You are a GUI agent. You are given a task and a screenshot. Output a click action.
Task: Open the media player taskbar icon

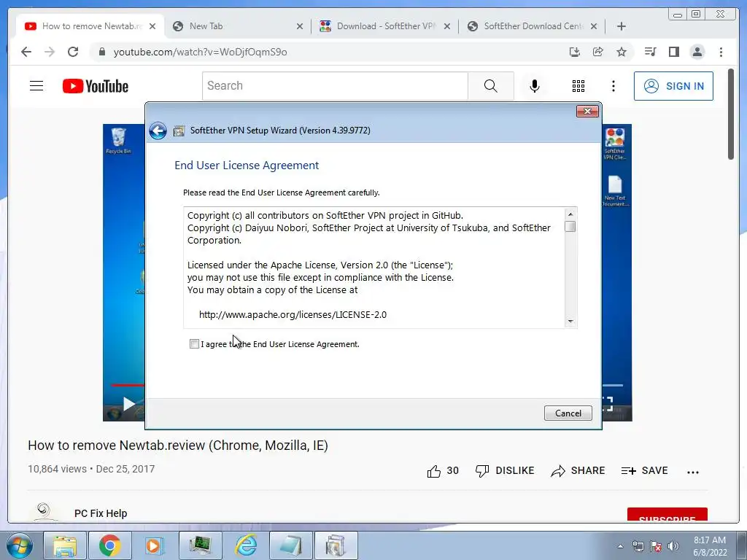click(x=155, y=545)
